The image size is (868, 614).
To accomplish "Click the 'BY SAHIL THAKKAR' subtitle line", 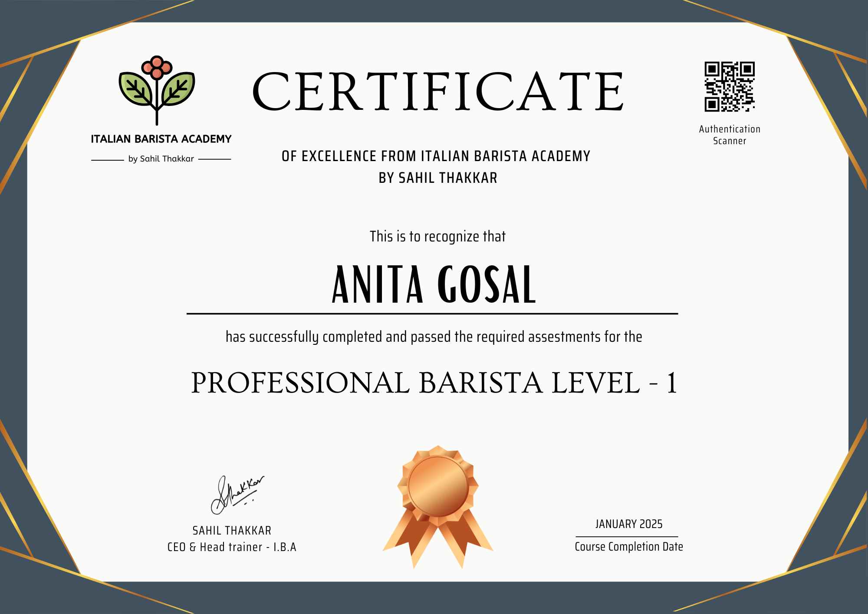I will click(437, 178).
